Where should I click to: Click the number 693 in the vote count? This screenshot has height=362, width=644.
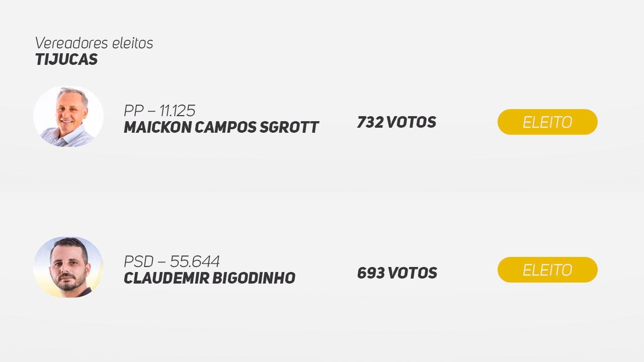(371, 273)
